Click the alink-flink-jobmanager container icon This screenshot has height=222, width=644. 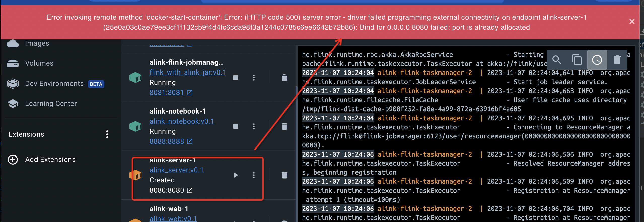pos(135,78)
